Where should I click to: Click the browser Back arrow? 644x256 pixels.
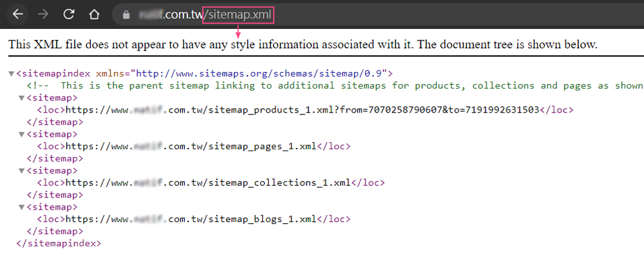pos(17,14)
